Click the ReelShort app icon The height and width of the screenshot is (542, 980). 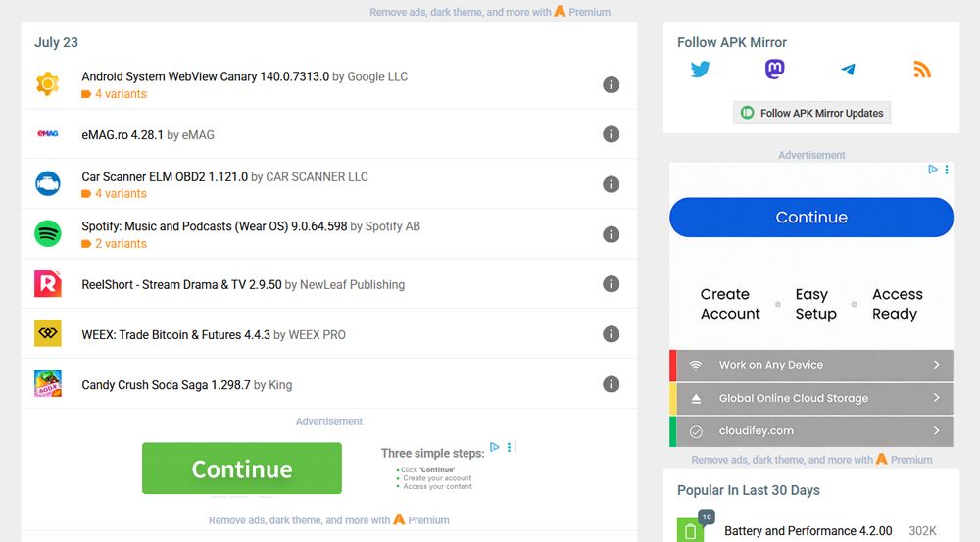tap(48, 284)
